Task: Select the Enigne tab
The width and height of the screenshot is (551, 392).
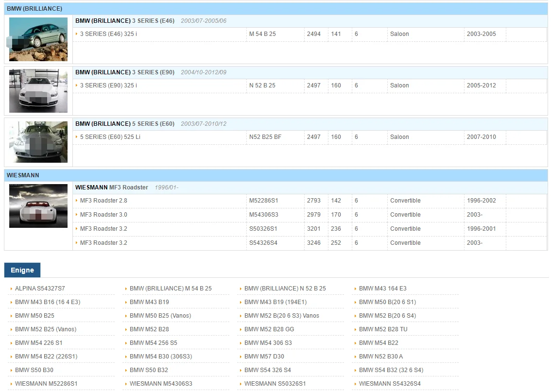Action: [x=22, y=270]
